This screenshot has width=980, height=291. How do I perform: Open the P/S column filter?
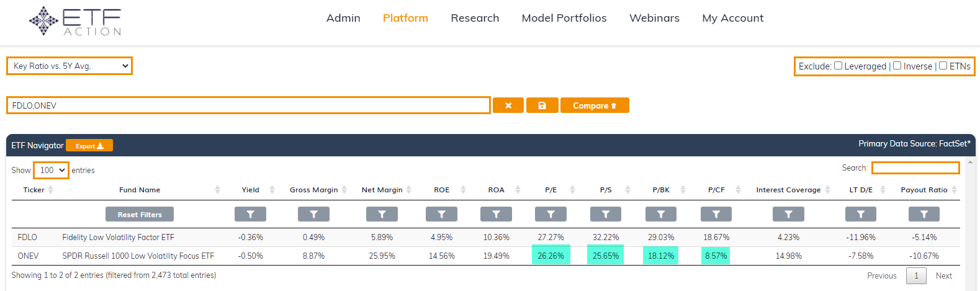tap(606, 214)
